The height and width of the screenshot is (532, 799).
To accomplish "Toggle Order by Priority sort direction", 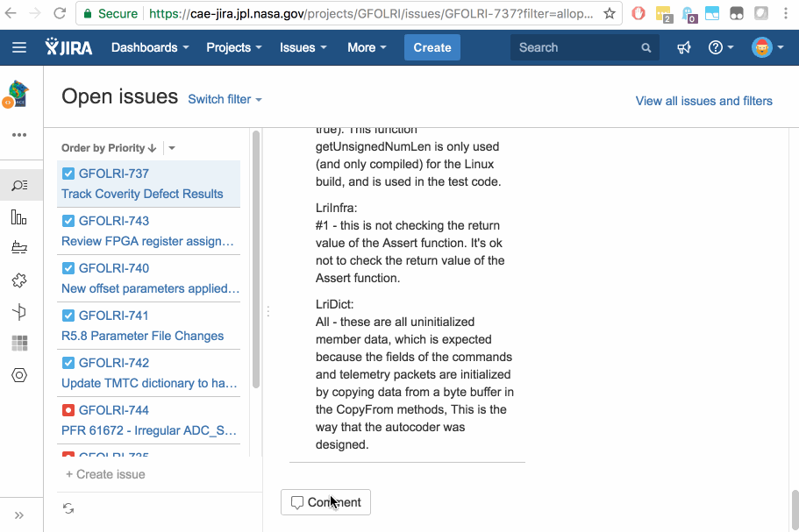I will [x=109, y=148].
